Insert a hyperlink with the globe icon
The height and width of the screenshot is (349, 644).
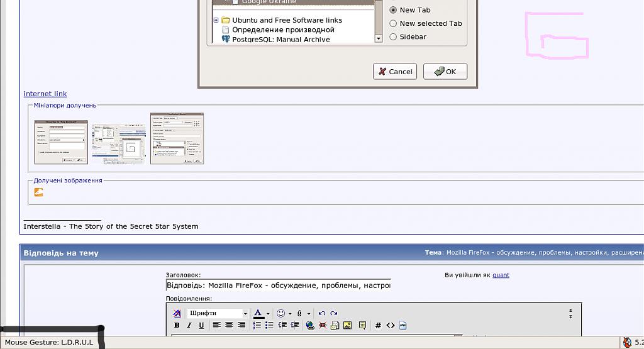[309, 325]
